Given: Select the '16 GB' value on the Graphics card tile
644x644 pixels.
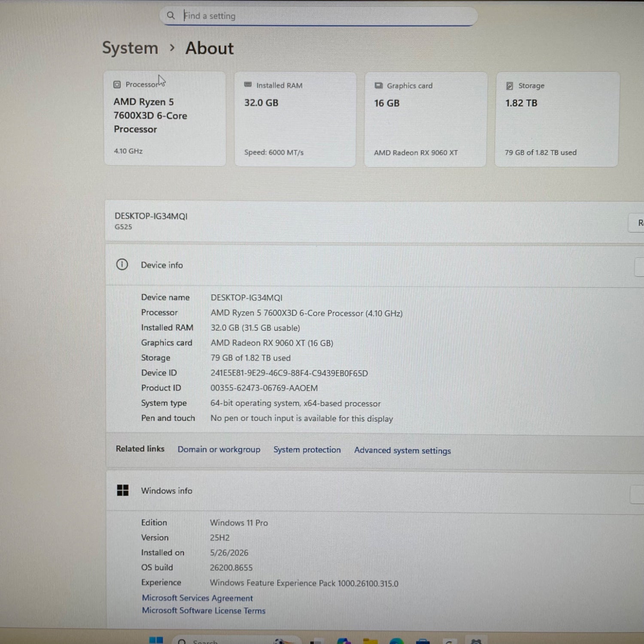Looking at the screenshot, I should point(386,103).
